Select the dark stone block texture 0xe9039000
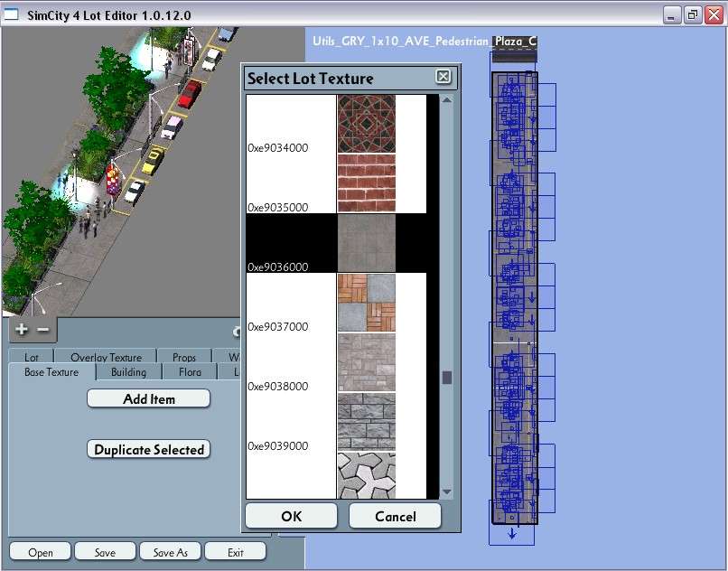 coord(336,422)
